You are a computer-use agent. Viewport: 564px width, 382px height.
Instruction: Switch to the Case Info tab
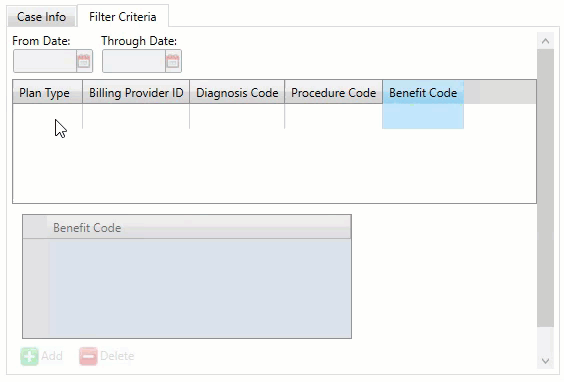pos(41,17)
